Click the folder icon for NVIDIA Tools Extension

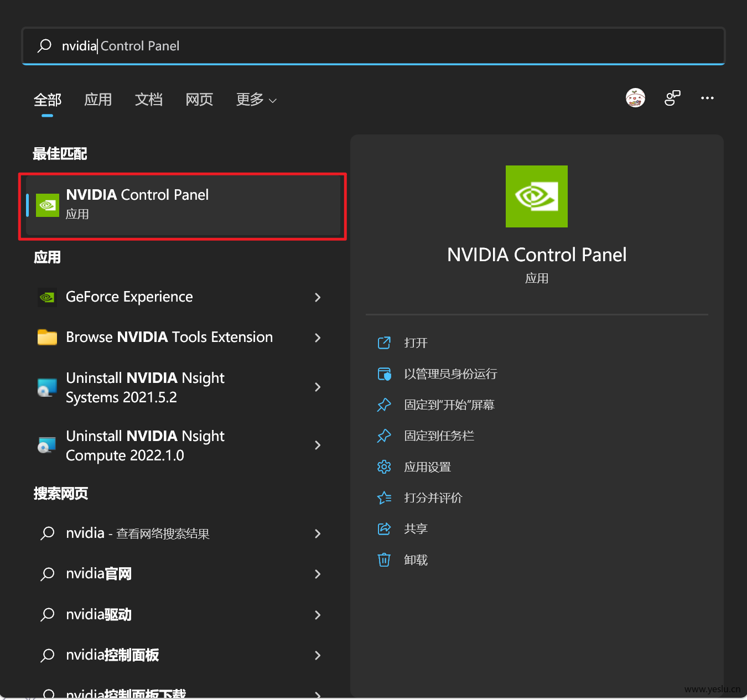click(x=47, y=337)
